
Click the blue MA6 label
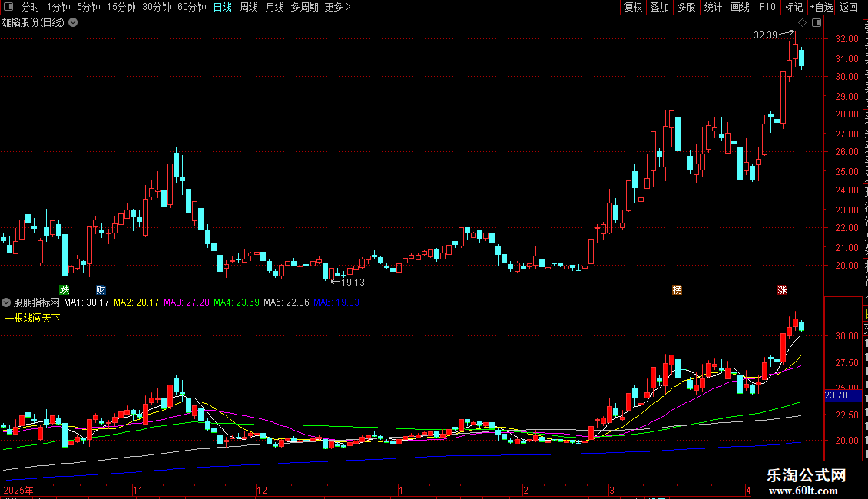point(336,302)
